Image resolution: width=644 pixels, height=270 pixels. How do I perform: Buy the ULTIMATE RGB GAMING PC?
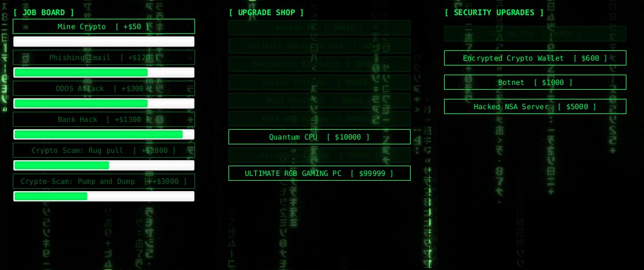click(320, 173)
